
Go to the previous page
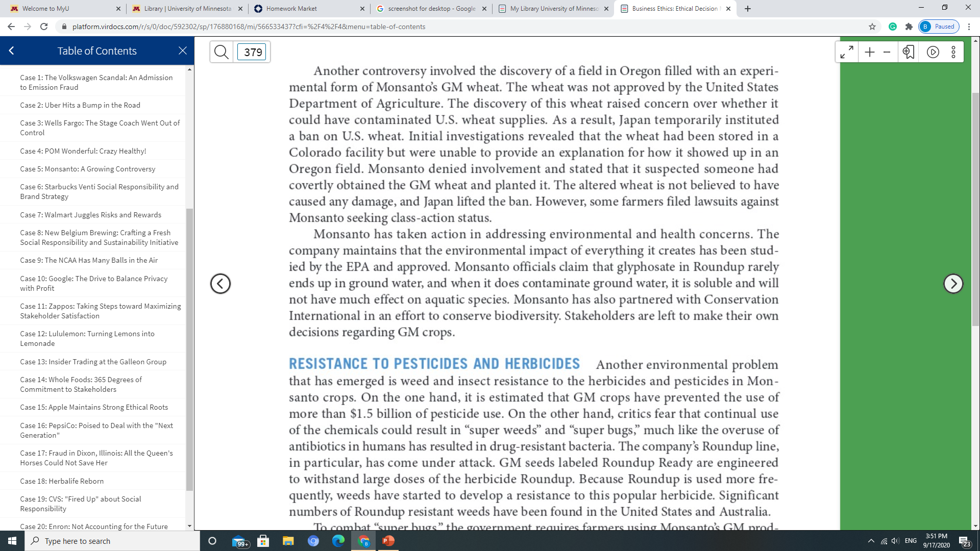(220, 284)
